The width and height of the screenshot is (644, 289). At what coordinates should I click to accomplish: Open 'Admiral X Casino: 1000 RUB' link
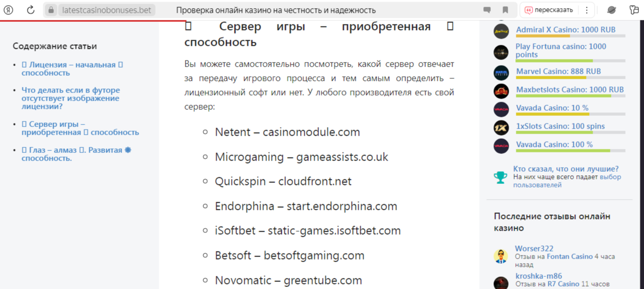click(566, 29)
